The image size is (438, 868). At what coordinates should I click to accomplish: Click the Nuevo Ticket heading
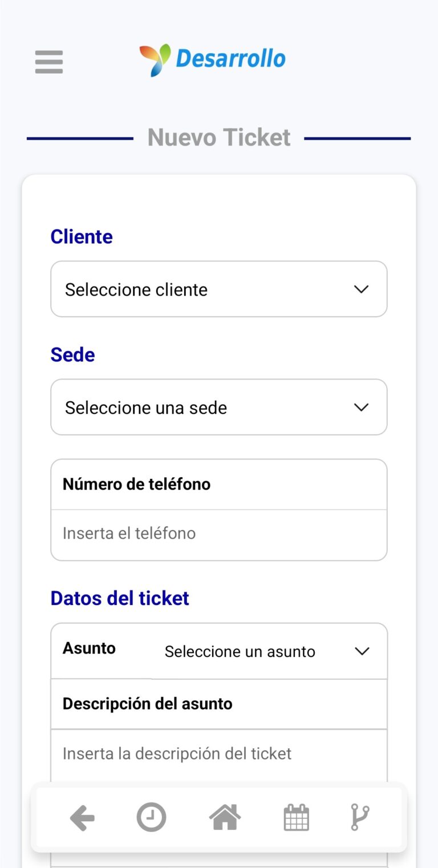(219, 138)
